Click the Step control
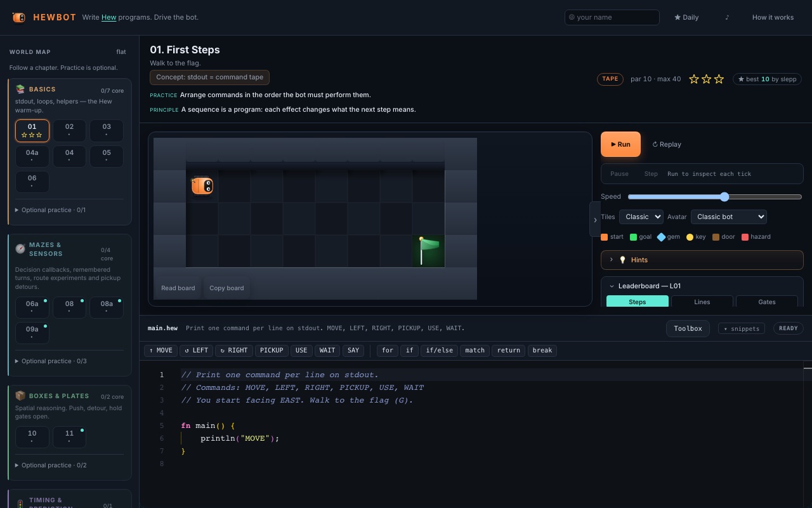Viewport: 812px width, 508px height. (651, 174)
